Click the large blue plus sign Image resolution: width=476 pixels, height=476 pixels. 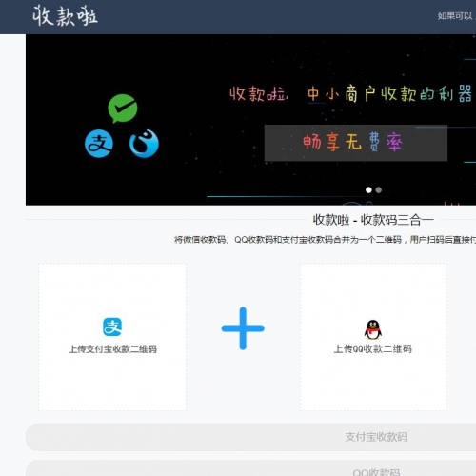pos(243,328)
